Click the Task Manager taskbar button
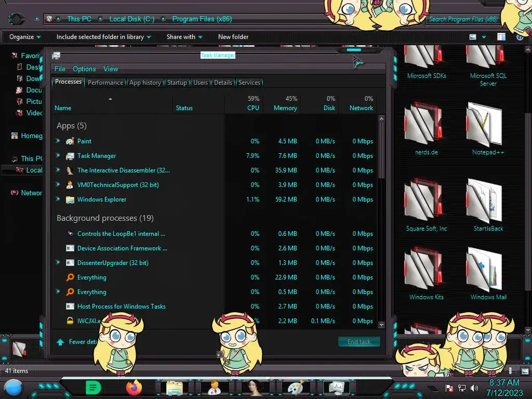This screenshot has width=532, height=399. point(336,388)
